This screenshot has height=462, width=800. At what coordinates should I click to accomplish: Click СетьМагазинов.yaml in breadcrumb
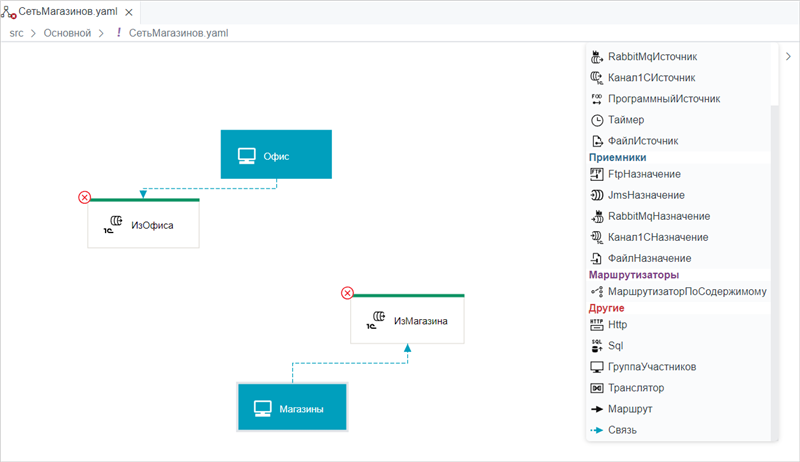tap(179, 33)
